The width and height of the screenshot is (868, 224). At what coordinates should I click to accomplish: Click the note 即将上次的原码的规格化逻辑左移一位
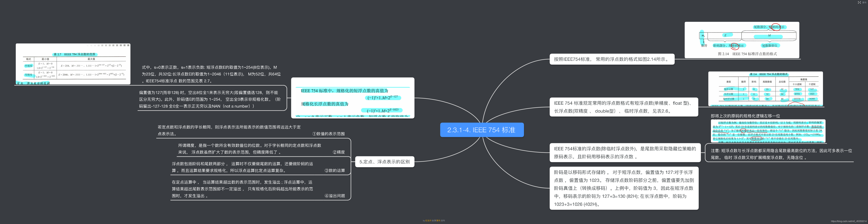click(x=745, y=116)
